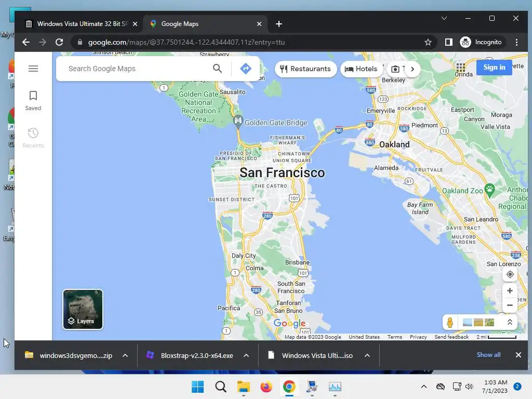This screenshot has height=399, width=532.
Task: Open the Privacy link on the map
Action: coord(418,337)
